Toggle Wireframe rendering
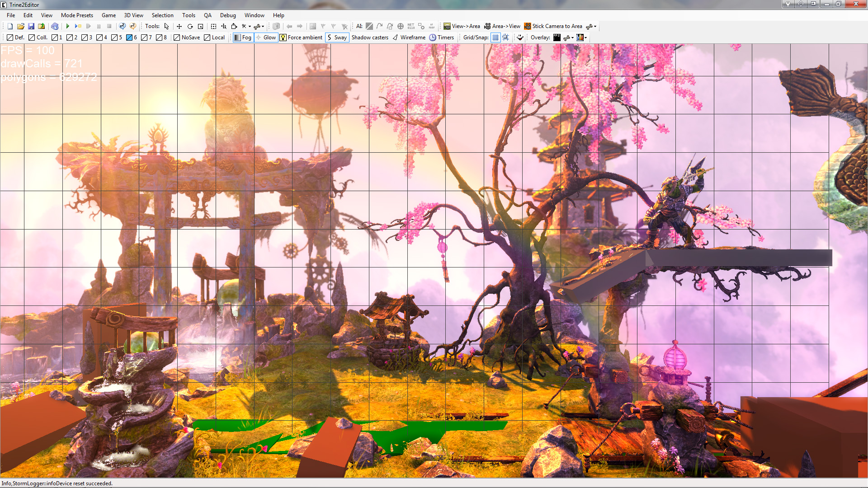 (x=409, y=38)
